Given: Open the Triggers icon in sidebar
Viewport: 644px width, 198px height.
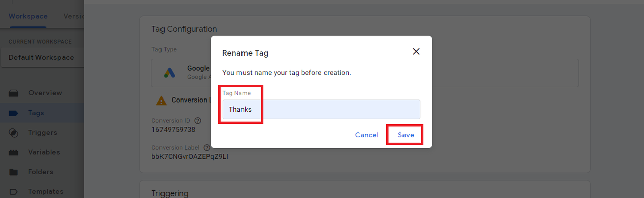Looking at the screenshot, I should click(x=14, y=133).
